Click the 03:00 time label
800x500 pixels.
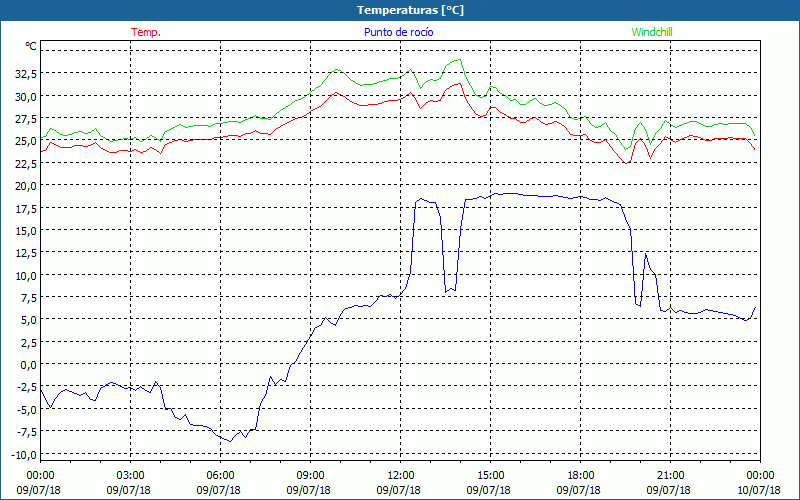click(x=131, y=476)
